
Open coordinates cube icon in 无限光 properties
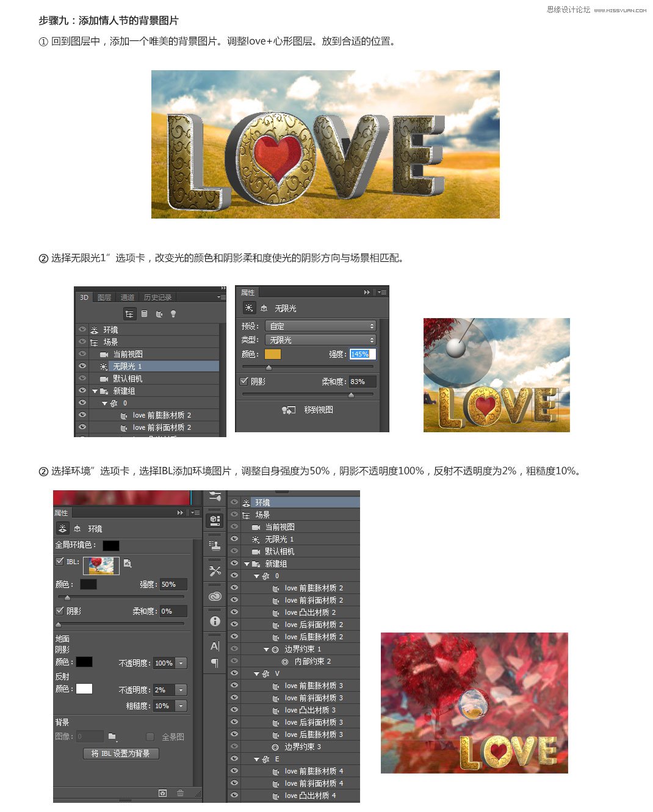pyautogui.click(x=264, y=308)
